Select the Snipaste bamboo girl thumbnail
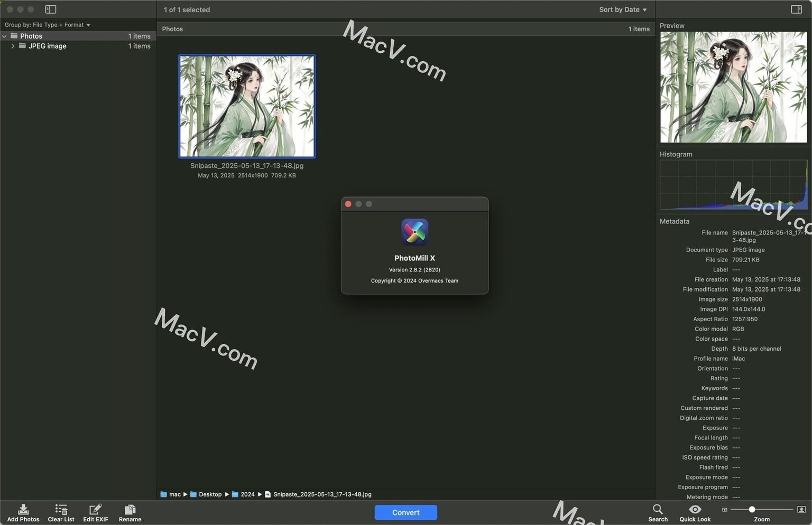812x525 pixels. (247, 106)
